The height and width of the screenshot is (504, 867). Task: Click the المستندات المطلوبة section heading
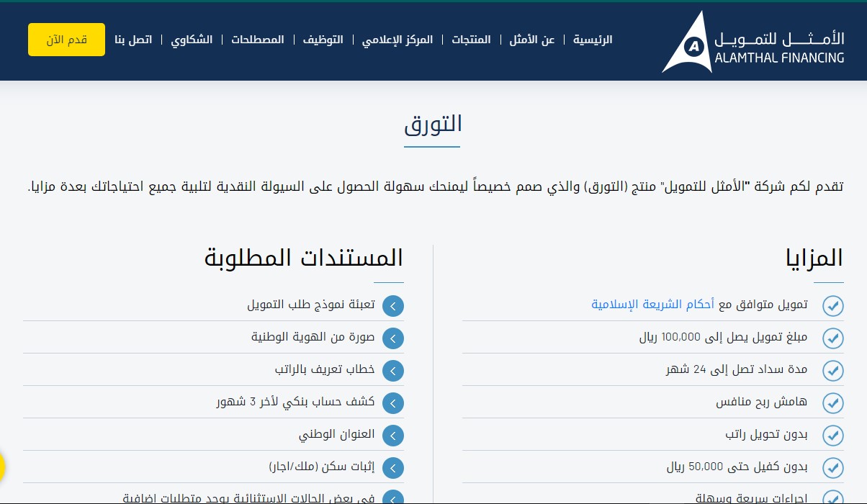(x=304, y=258)
